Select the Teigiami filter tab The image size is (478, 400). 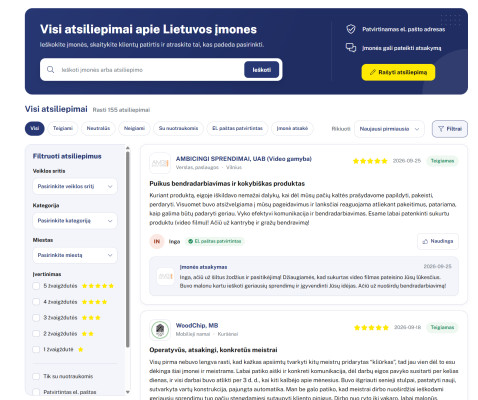click(63, 129)
